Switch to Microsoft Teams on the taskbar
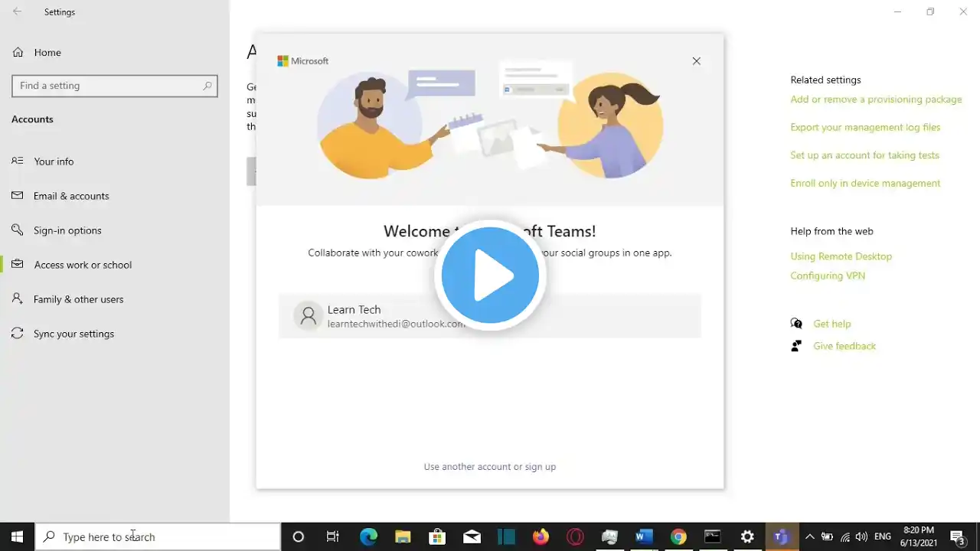 click(782, 536)
